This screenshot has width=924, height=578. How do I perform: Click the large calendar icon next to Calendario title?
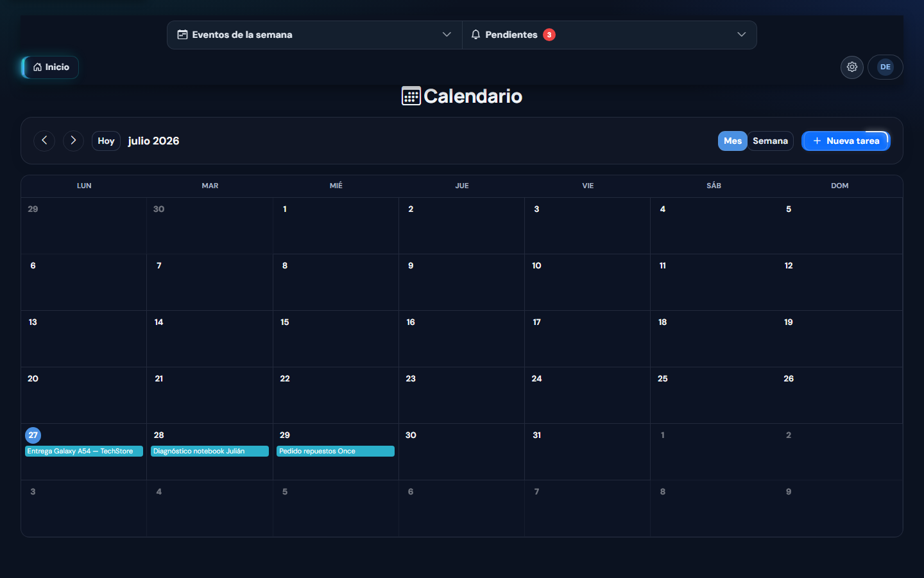(411, 96)
